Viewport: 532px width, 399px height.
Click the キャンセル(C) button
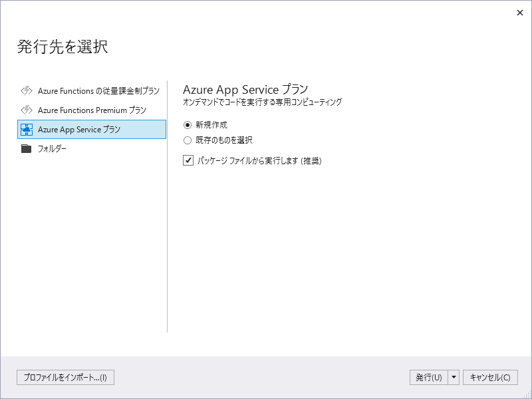(490, 377)
